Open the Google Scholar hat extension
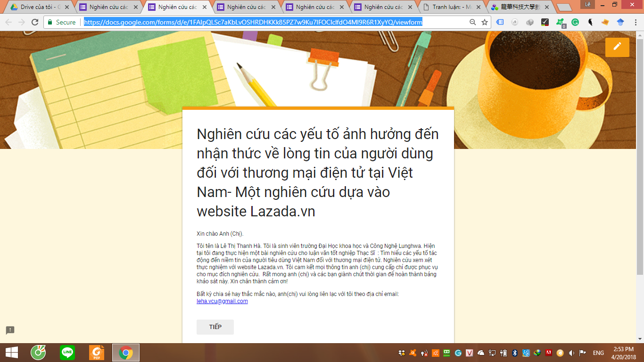The image size is (644, 362). [x=620, y=22]
